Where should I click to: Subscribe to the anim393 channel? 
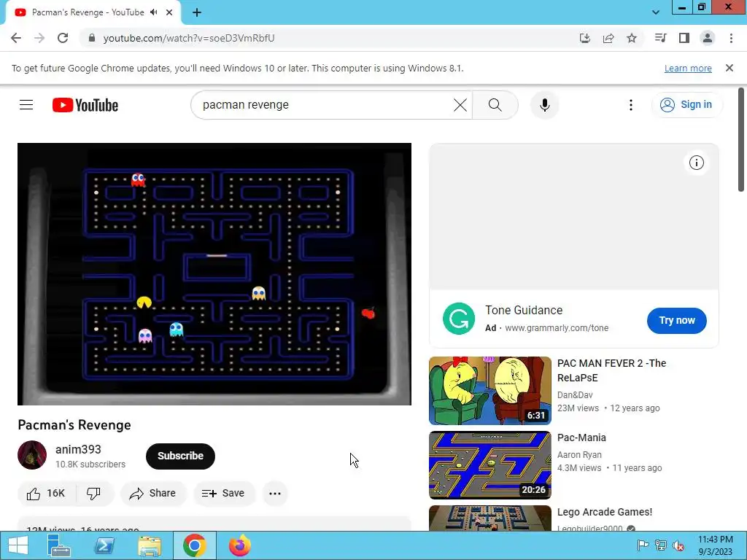coord(181,456)
